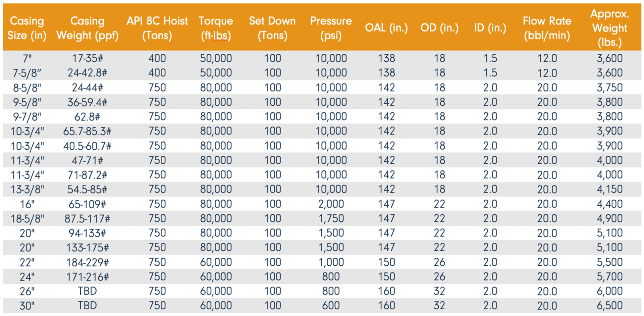Select the 13-3/8" casing size cell
The width and height of the screenshot is (644, 316).
point(27,190)
